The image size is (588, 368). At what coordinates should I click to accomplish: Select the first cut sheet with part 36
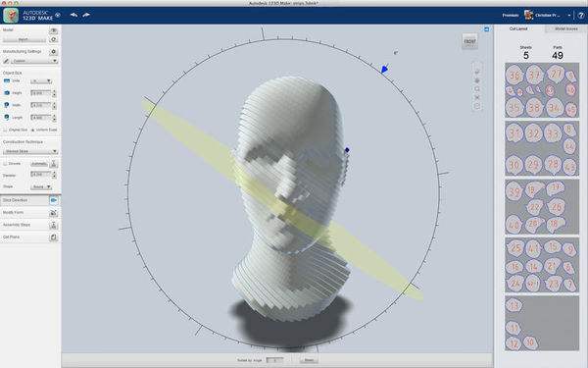tap(542, 90)
